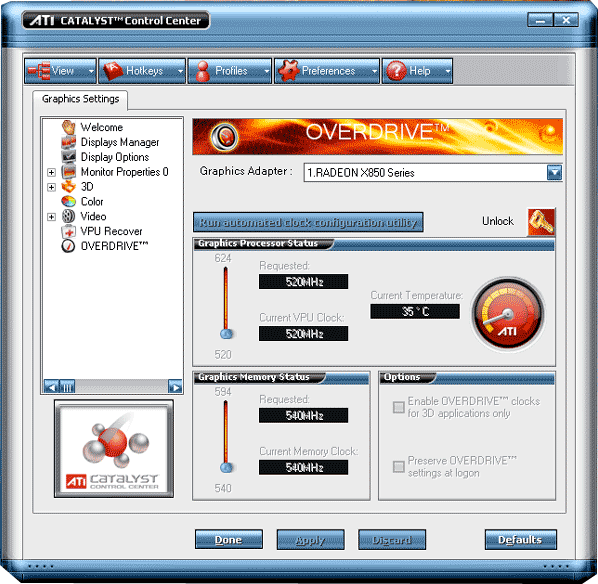Open the Graphics Adapter dropdown list
The width and height of the screenshot is (598, 584).
(554, 172)
